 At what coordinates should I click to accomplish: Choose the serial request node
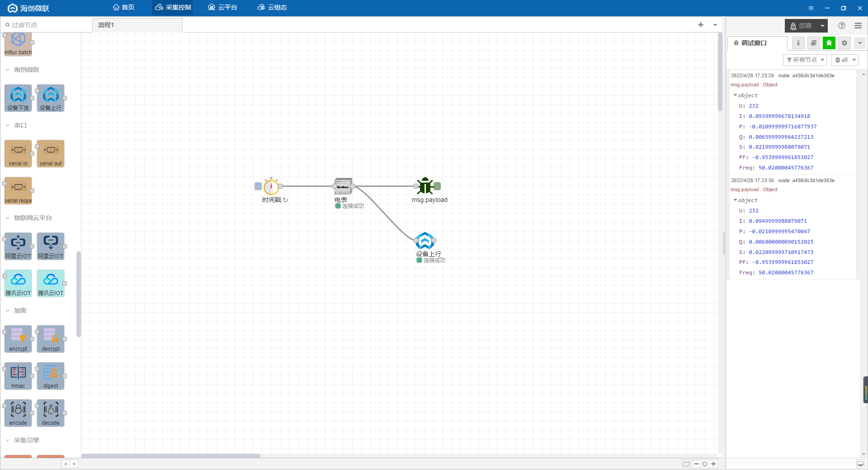[x=18, y=191]
